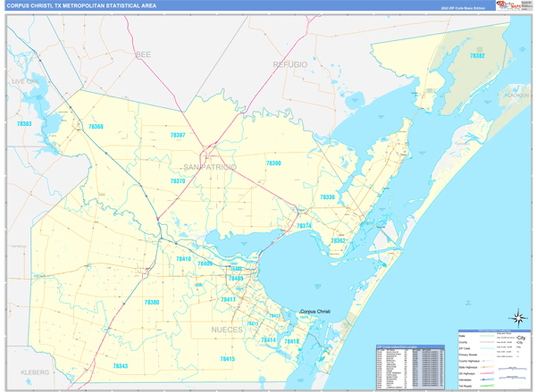Click the BEE county label
The image size is (536, 392).
click(143, 54)
